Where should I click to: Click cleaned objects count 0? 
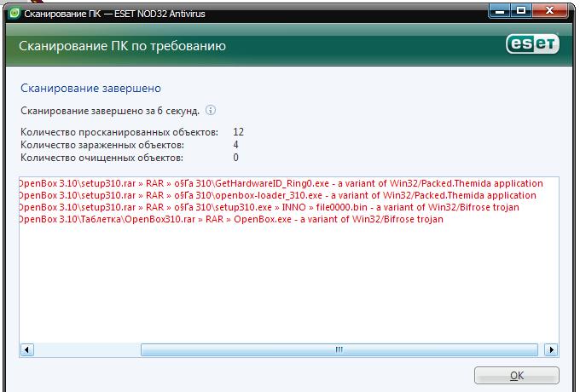point(235,158)
